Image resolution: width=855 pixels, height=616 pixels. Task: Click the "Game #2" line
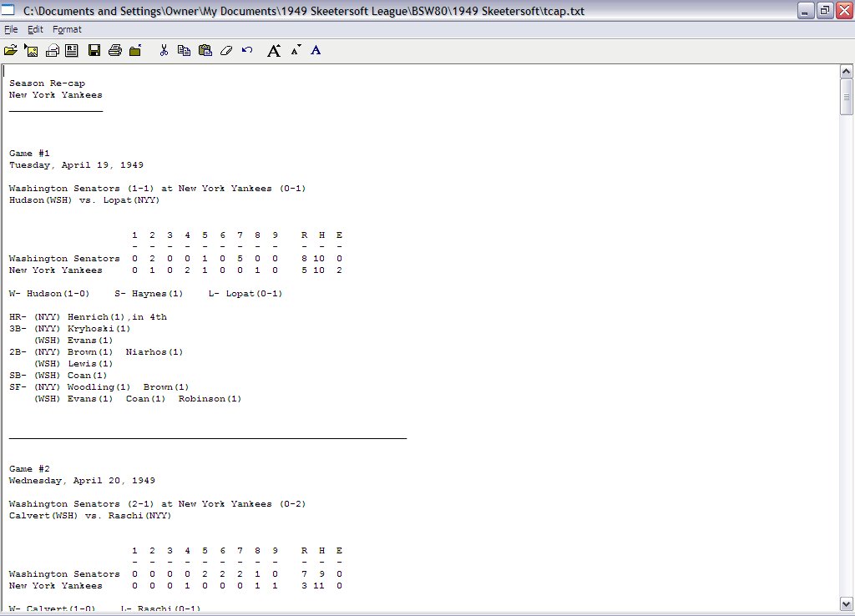(29, 469)
